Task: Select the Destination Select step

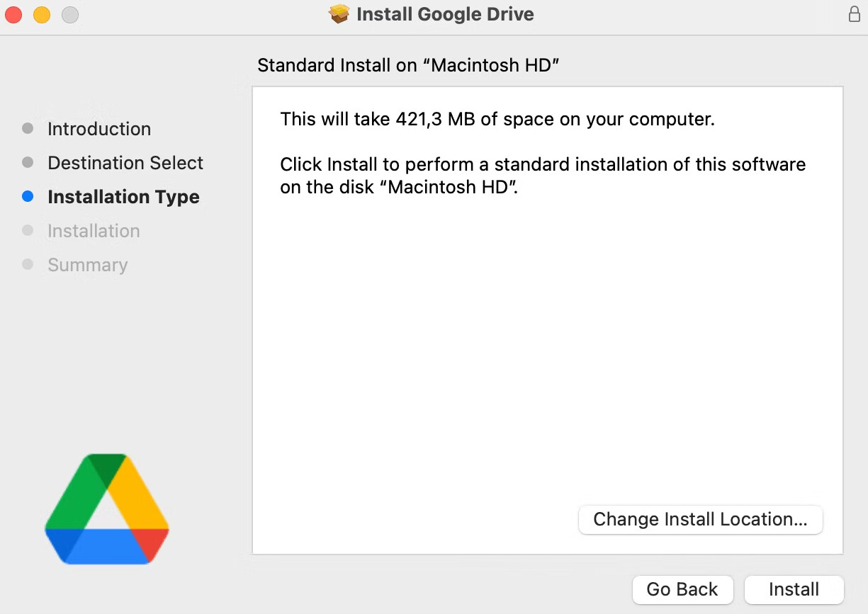Action: (x=125, y=163)
